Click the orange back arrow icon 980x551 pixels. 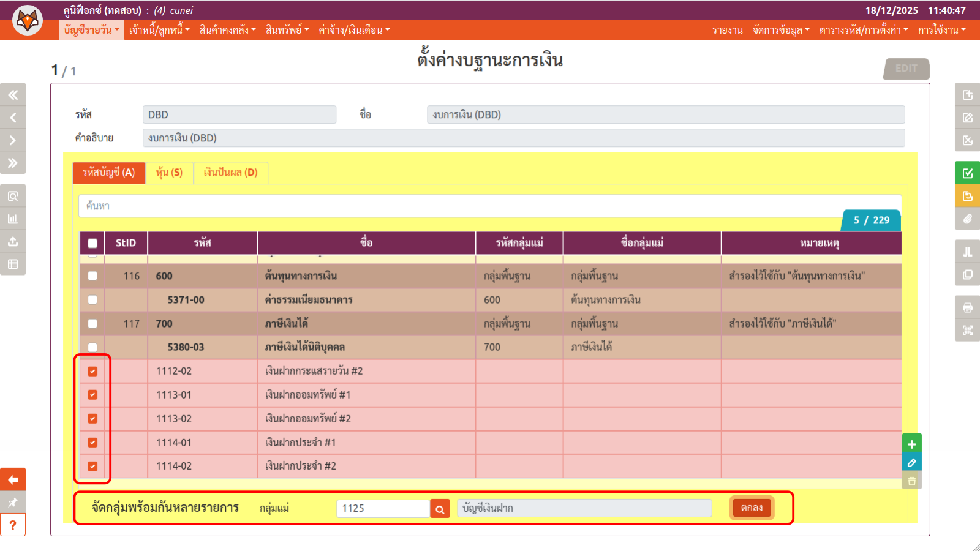tap(13, 479)
